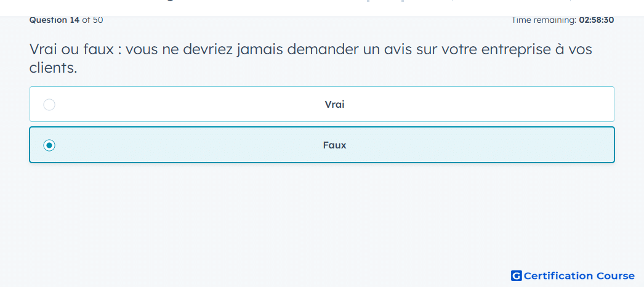Click the Time remaining 02:58:30 timer
The width and height of the screenshot is (644, 287).
tap(563, 20)
